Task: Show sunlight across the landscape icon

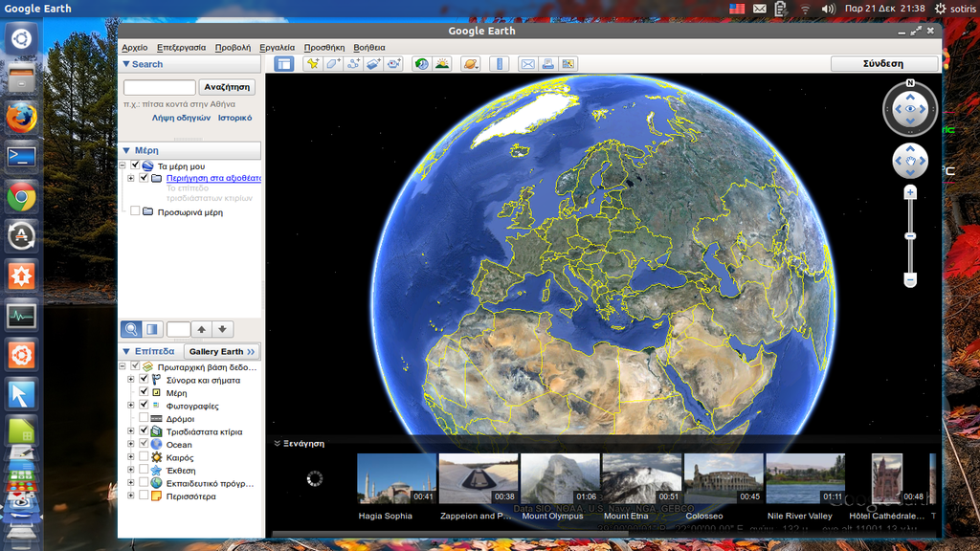Action: pyautogui.click(x=442, y=64)
